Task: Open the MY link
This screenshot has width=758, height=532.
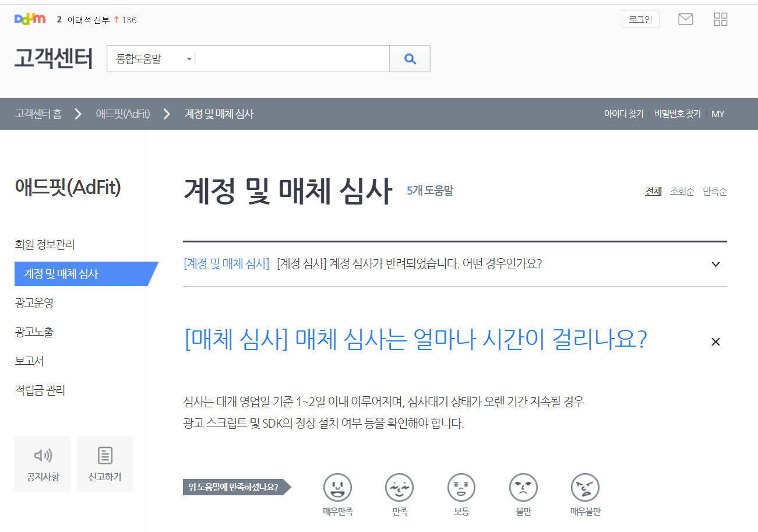Action: point(718,114)
